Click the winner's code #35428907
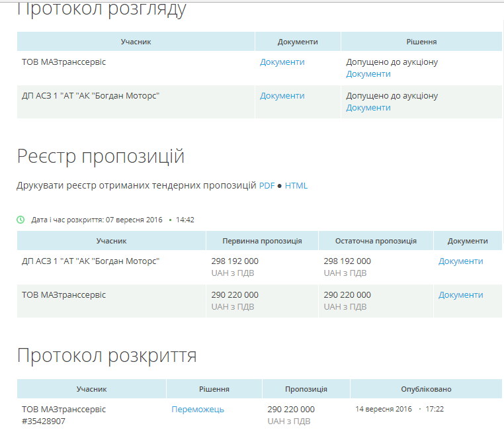This screenshot has height=440, width=504. (44, 421)
